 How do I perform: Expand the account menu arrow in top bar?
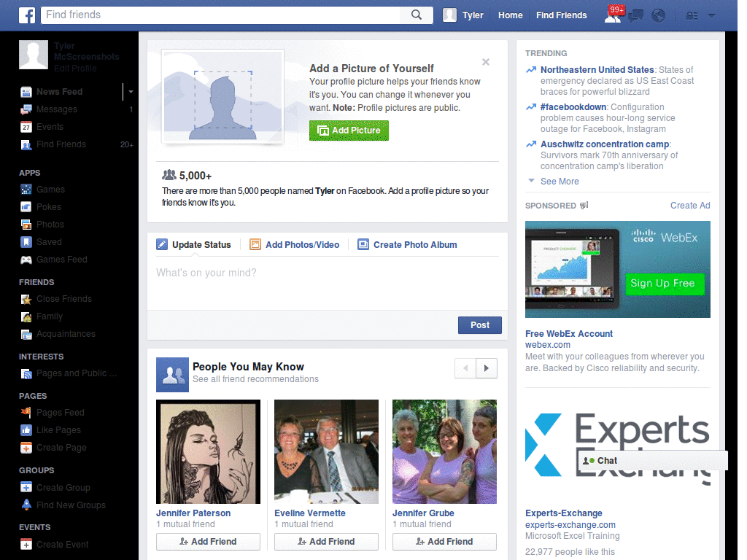711,15
